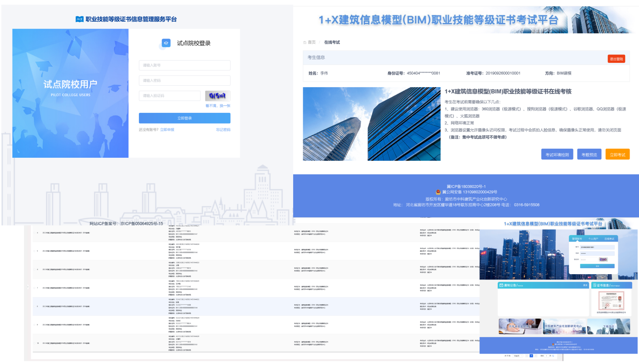639x364 pixels.
Task: Click the orange 立即考试 button
Action: click(617, 155)
